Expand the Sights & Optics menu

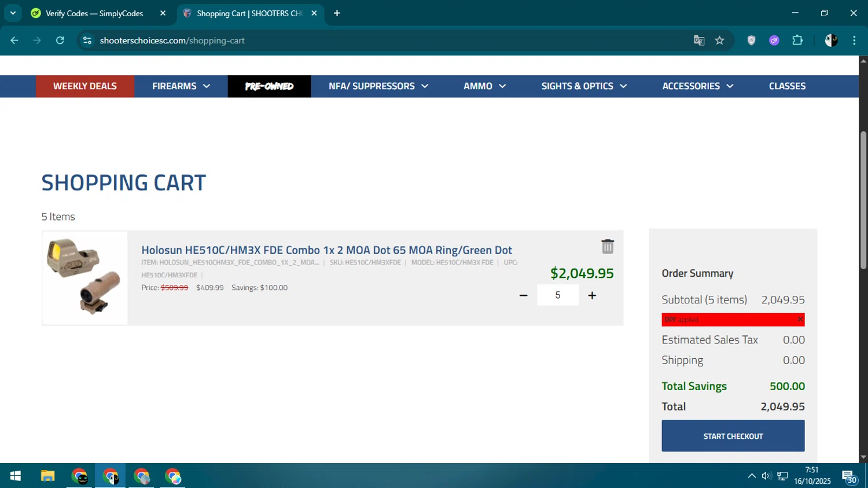tap(584, 86)
